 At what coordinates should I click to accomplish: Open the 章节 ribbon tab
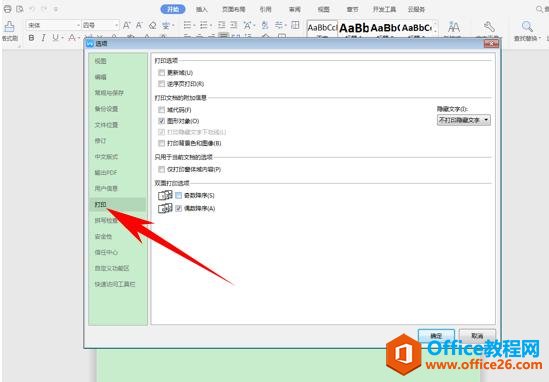tap(353, 9)
